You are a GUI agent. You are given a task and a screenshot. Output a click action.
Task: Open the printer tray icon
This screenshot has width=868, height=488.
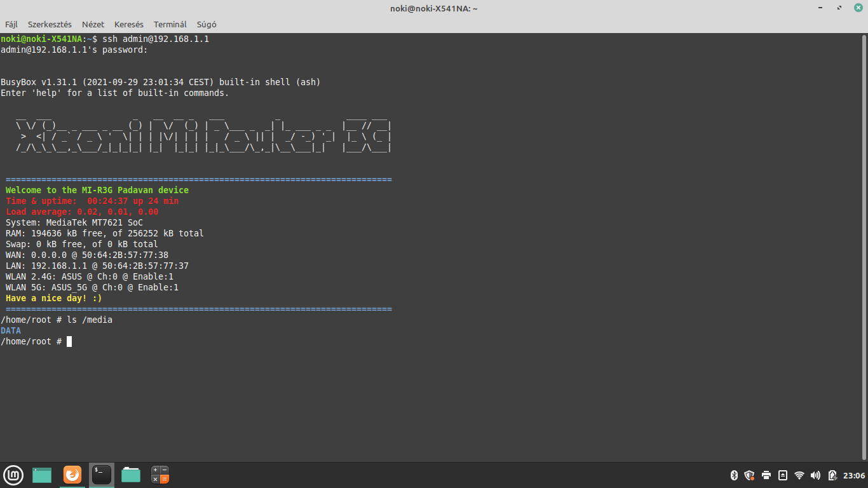tap(766, 475)
